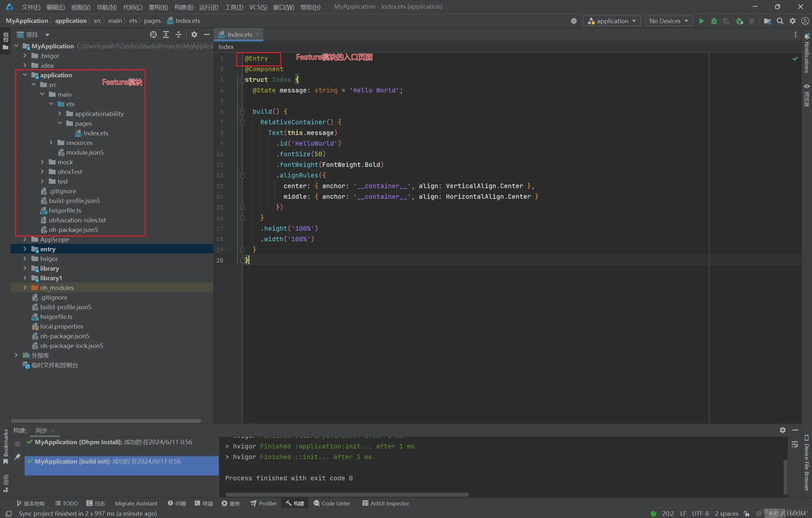812x518 pixels.
Task: Expand the entry module folder
Action: pyautogui.click(x=25, y=249)
